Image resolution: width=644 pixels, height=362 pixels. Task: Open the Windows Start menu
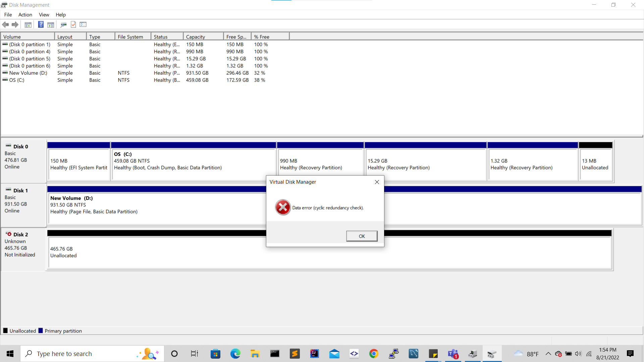10,354
